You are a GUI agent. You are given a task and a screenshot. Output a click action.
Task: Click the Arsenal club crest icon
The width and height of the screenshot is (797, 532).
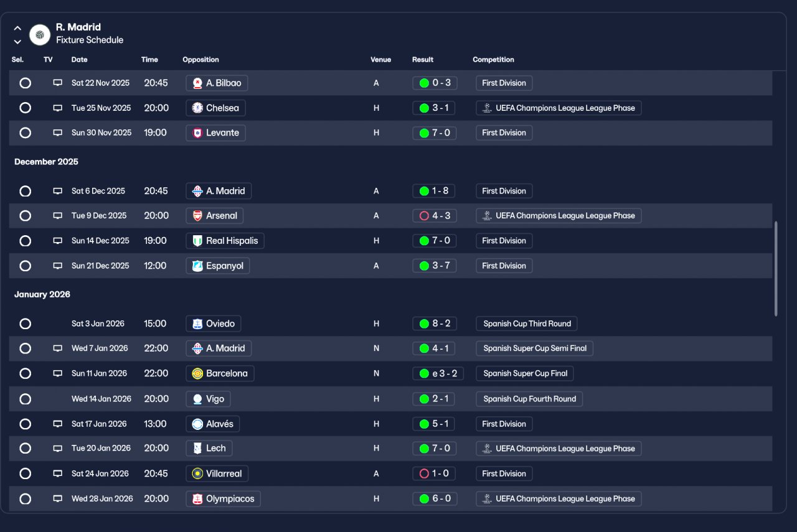(x=197, y=216)
